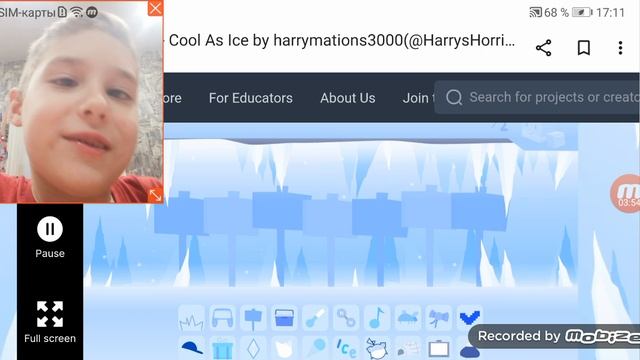640x360 pixels.
Task: Open the browser three-dot menu
Action: (x=620, y=48)
